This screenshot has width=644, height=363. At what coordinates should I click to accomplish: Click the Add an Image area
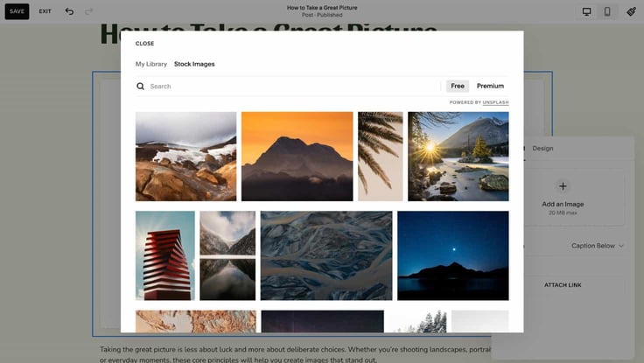pos(563,199)
